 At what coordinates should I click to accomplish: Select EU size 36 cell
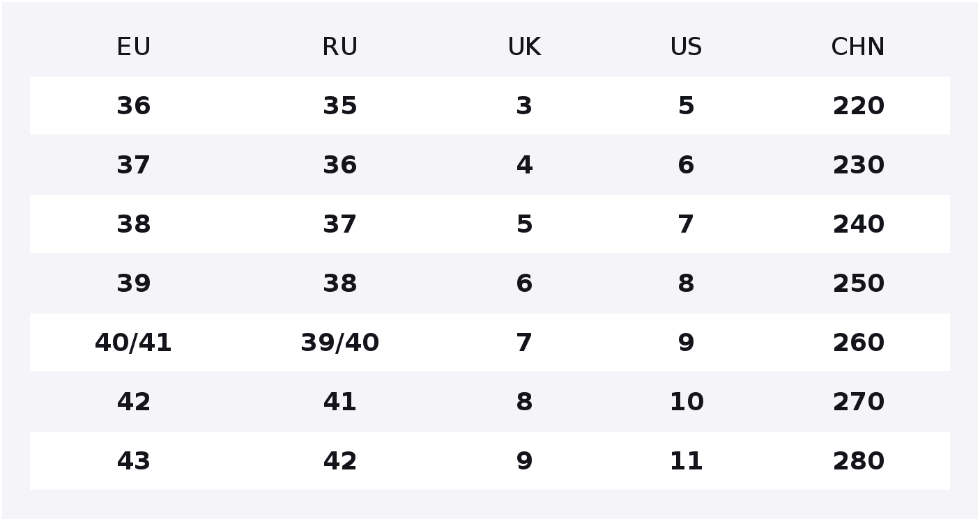pyautogui.click(x=133, y=106)
